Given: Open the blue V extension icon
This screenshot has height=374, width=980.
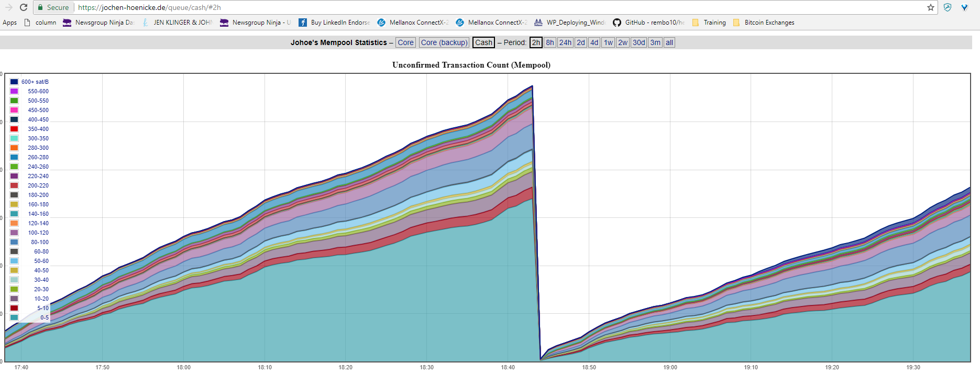Looking at the screenshot, I should pyautogui.click(x=964, y=7).
